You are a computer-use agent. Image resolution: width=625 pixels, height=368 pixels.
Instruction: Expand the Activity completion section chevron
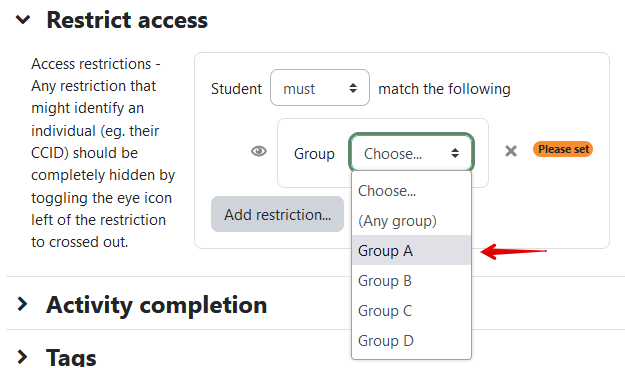(x=23, y=304)
